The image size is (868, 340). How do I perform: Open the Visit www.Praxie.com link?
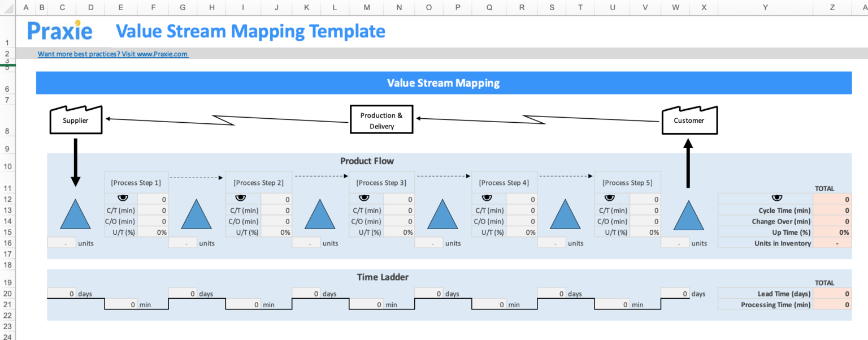pos(113,54)
